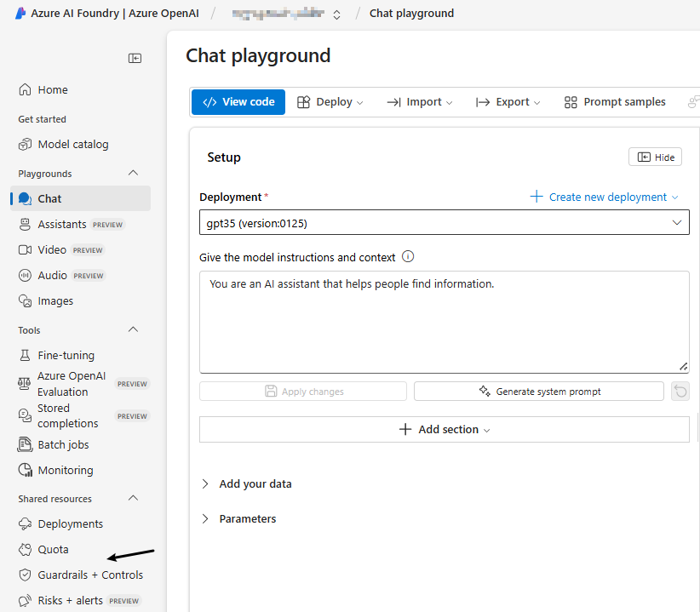
Task: Click the Risks + alerts icon
Action: tap(25, 600)
